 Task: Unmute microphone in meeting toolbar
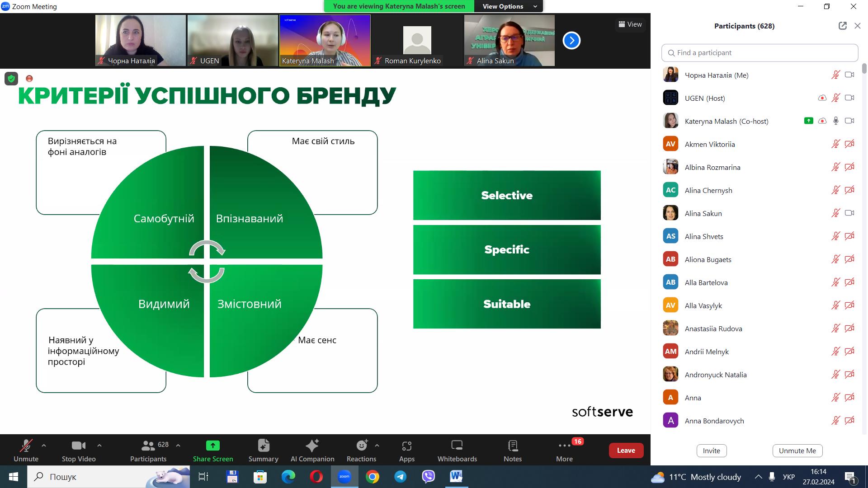pyautogui.click(x=26, y=450)
